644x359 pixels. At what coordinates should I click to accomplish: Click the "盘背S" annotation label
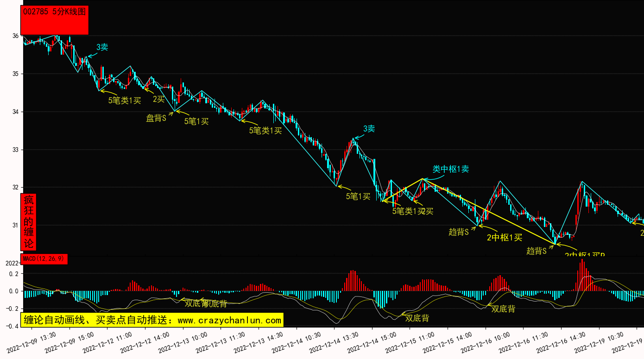pyautogui.click(x=156, y=118)
